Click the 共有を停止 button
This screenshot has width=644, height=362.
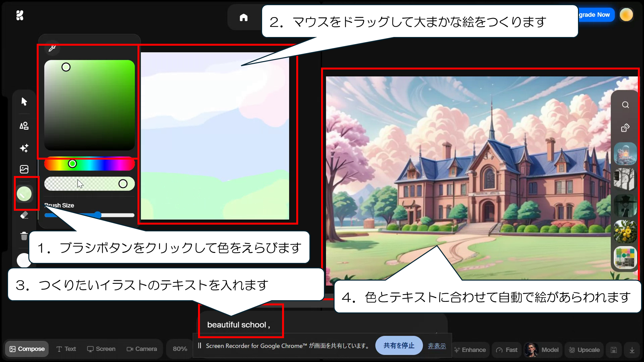(x=399, y=346)
